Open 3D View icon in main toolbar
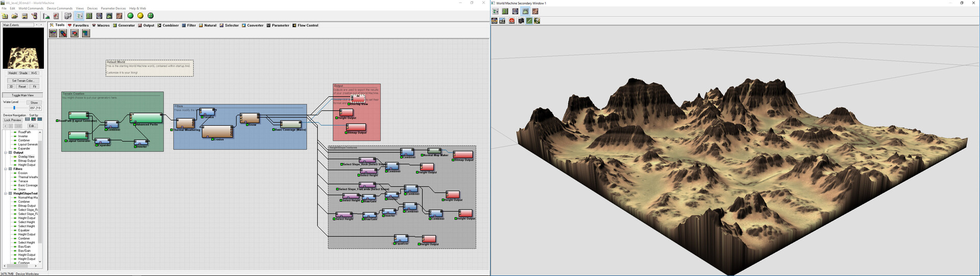This screenshot has height=276, width=980. [x=109, y=16]
